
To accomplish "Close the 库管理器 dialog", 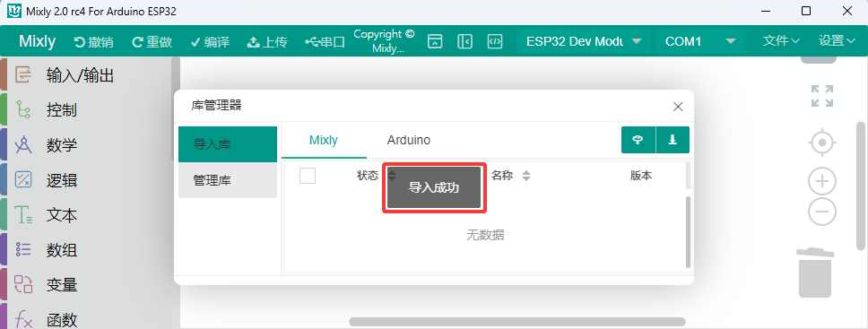I will coord(678,107).
